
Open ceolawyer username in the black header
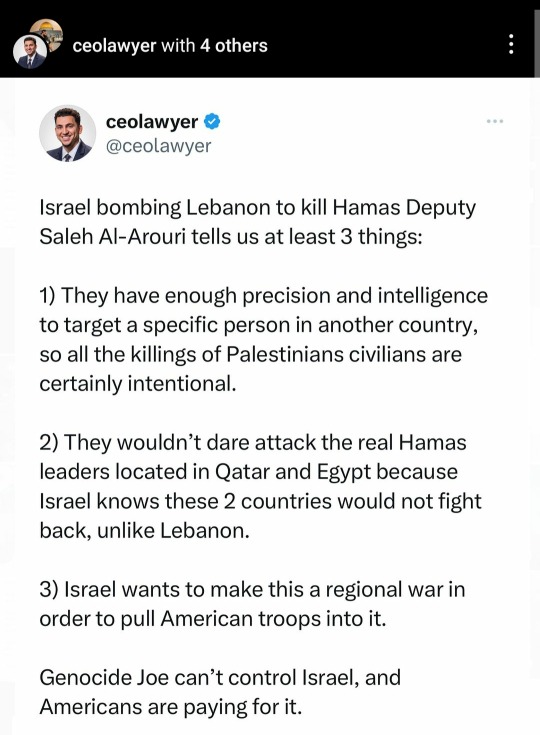click(114, 46)
